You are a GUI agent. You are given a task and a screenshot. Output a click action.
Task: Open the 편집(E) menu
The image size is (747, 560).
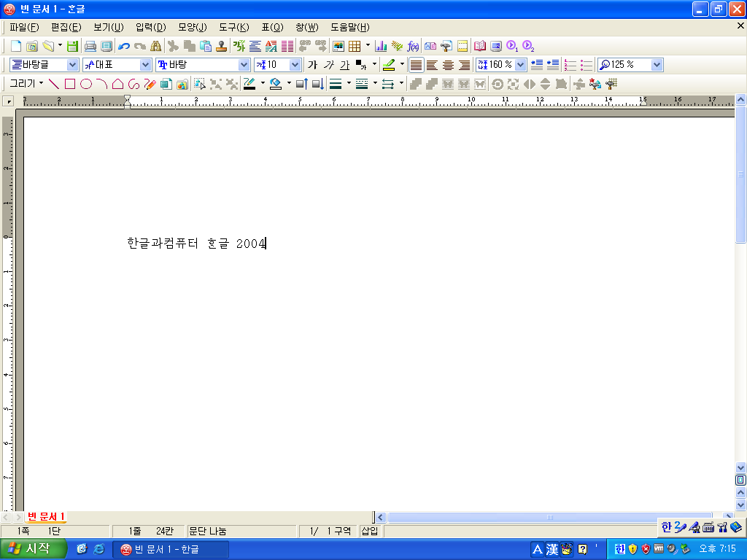click(66, 27)
